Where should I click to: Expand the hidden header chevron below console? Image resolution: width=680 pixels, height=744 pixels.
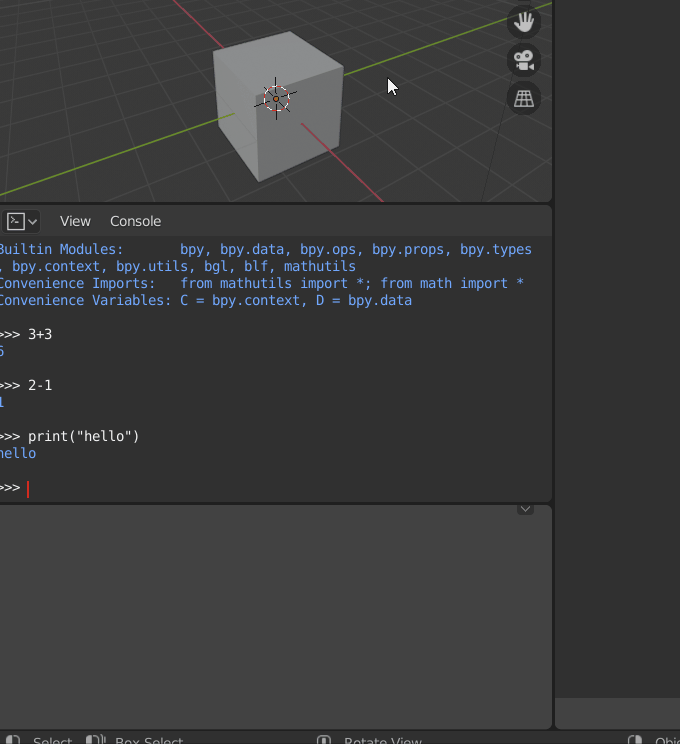[x=525, y=509]
